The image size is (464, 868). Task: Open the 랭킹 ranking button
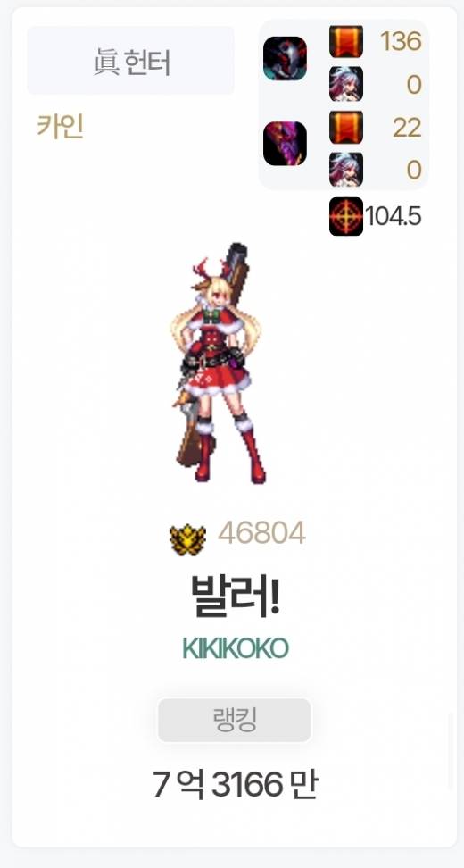[235, 720]
